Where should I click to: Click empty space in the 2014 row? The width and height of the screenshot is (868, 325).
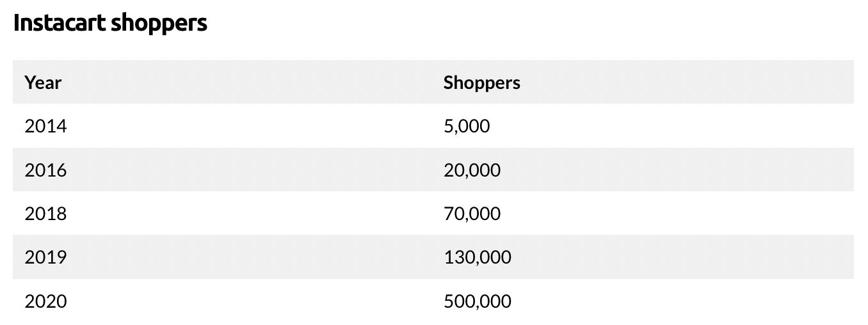(x=256, y=126)
